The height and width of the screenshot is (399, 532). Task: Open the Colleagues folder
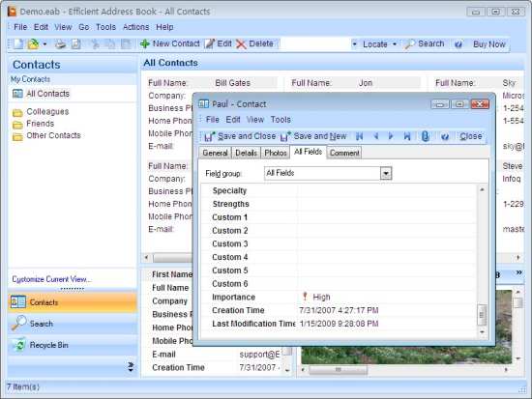(x=41, y=112)
